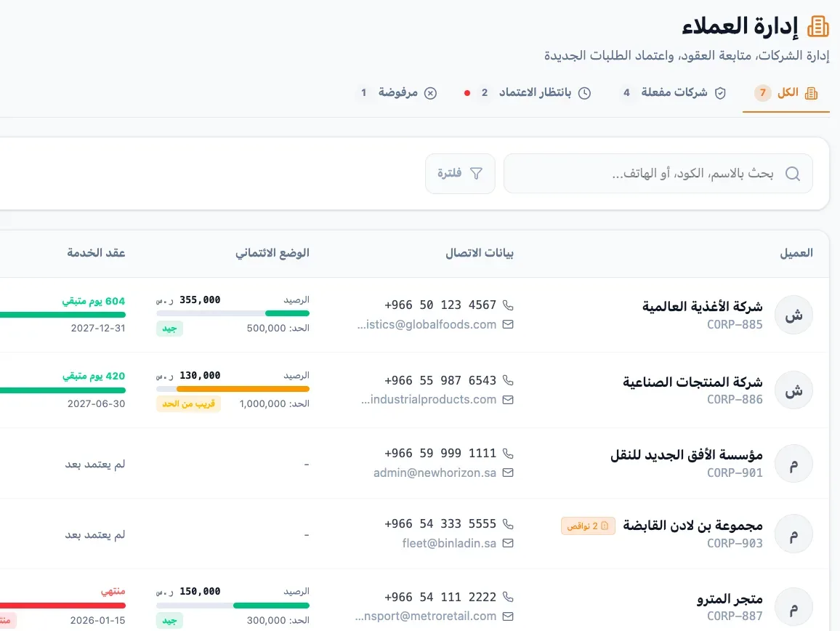Focus the search field بحث بالاسم، الكود، أو الهاتف

[x=658, y=174]
